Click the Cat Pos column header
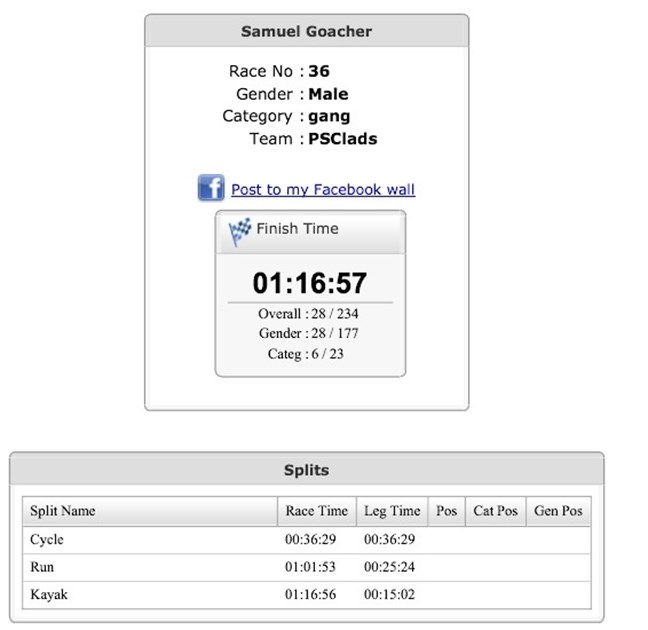The image size is (648, 630). (x=496, y=511)
